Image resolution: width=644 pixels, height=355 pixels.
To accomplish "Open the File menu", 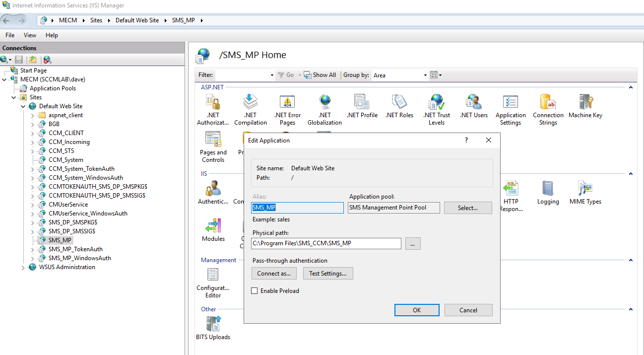I will point(10,35).
